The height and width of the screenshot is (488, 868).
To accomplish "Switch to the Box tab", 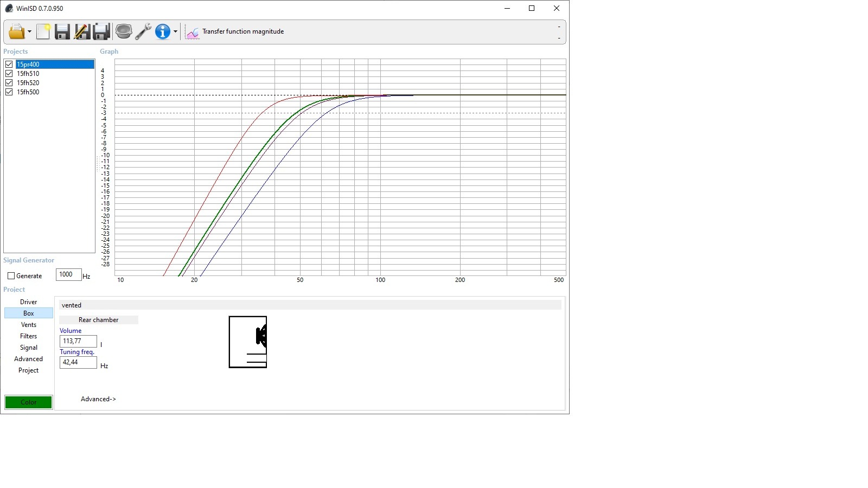I will (x=29, y=313).
